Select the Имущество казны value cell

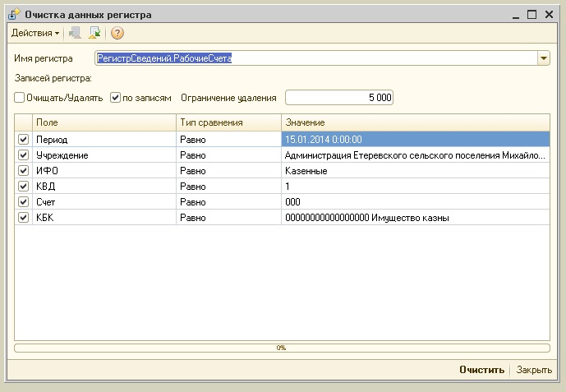tap(416, 217)
